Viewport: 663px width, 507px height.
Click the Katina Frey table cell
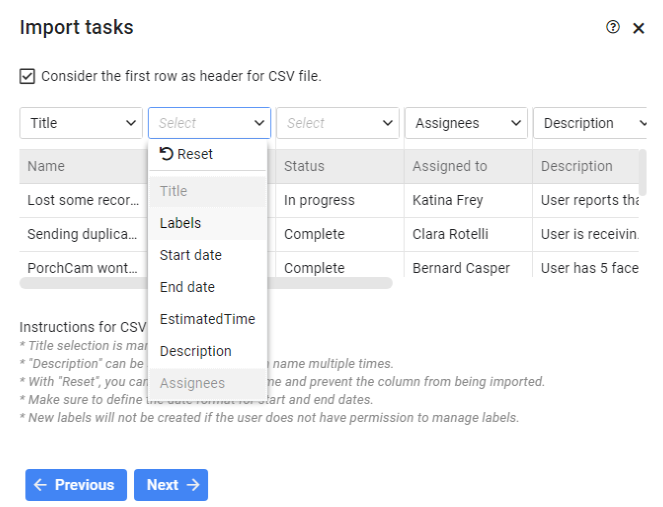pyautogui.click(x=468, y=200)
